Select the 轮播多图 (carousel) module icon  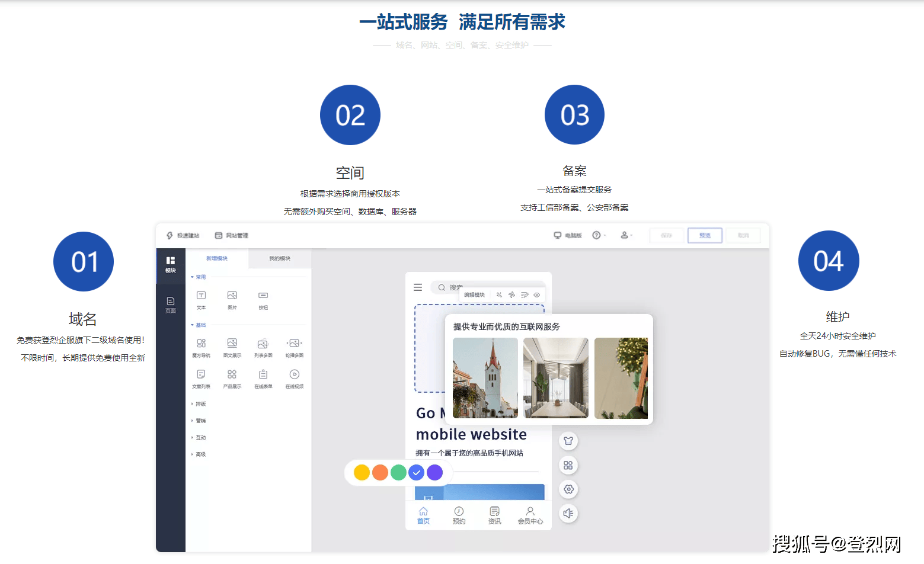(294, 343)
